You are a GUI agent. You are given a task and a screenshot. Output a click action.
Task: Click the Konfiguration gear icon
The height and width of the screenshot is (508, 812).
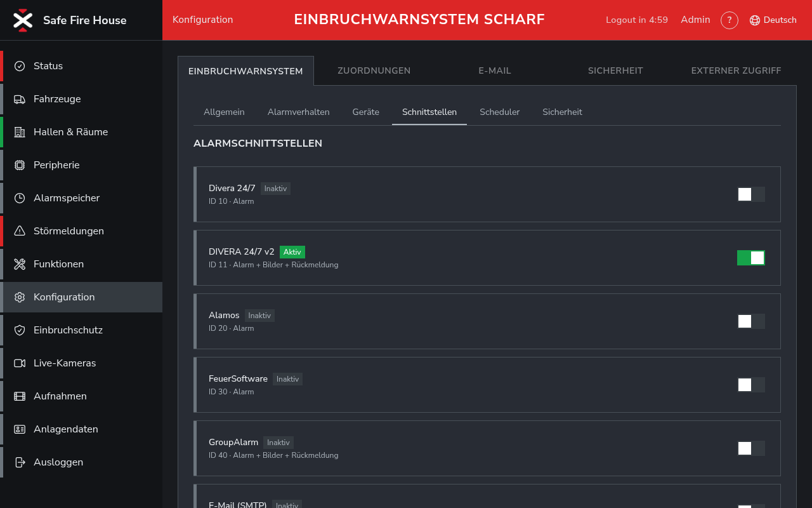pos(20,297)
